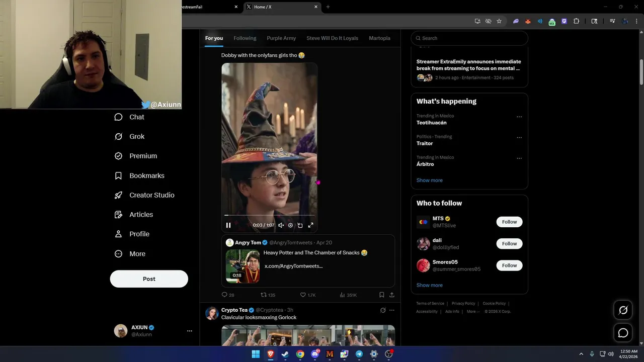Open the x.com/AngryTomtweets link
The width and height of the screenshot is (644, 362).
click(294, 266)
